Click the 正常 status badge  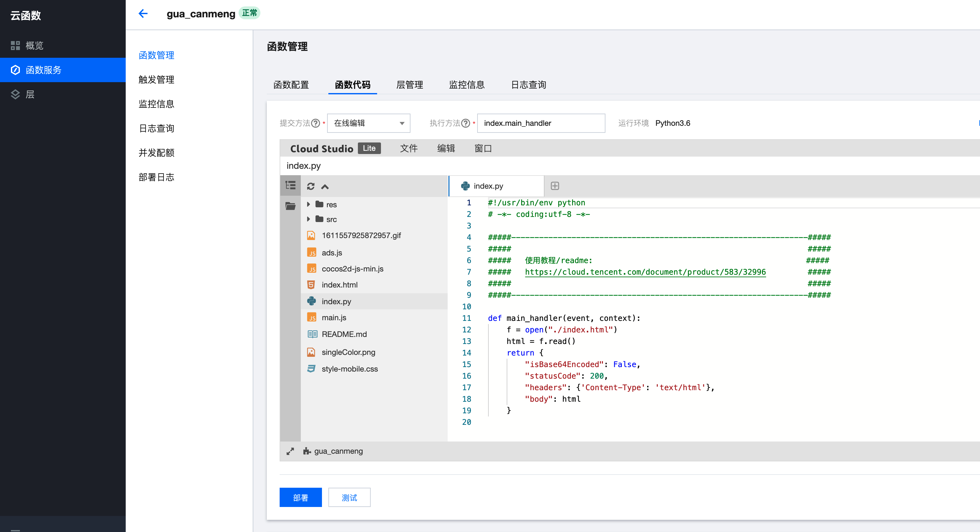[x=249, y=13]
